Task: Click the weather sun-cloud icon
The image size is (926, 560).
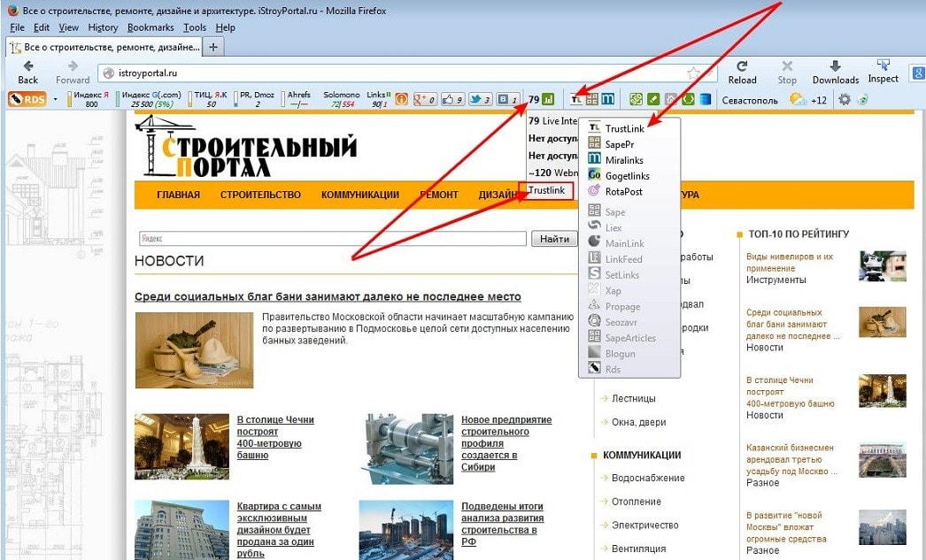Action: 799,99
